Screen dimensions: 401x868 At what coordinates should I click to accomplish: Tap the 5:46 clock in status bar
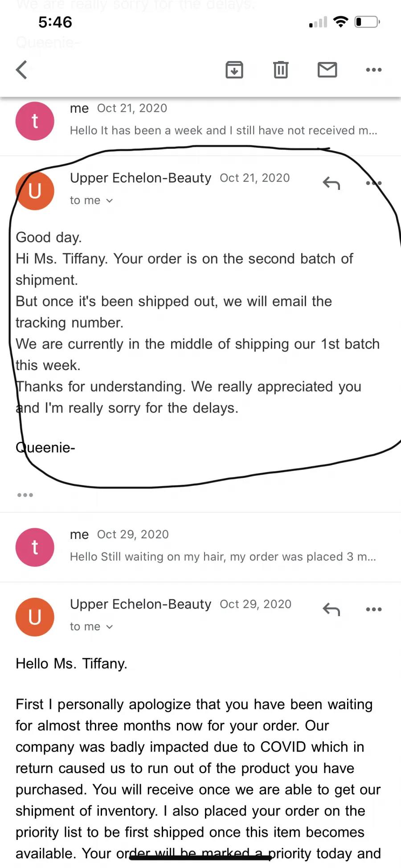coord(55,22)
